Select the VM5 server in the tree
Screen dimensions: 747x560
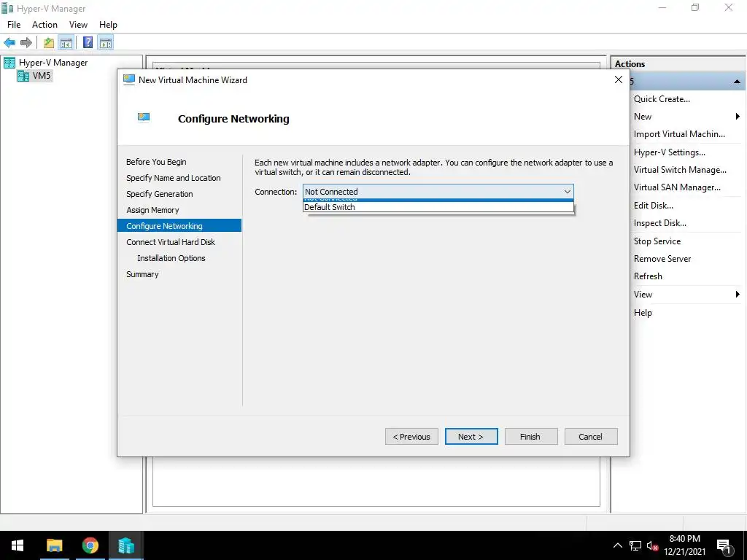pyautogui.click(x=42, y=76)
